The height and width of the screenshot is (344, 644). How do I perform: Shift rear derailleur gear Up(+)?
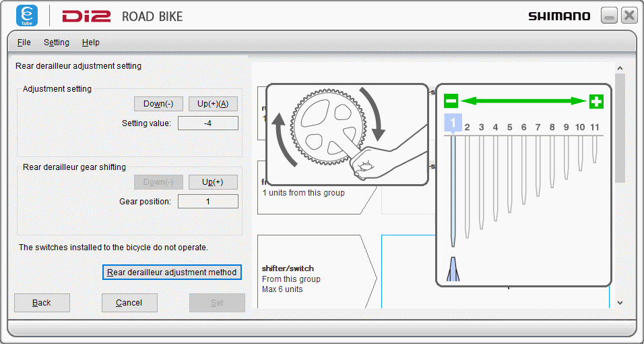pos(213,182)
